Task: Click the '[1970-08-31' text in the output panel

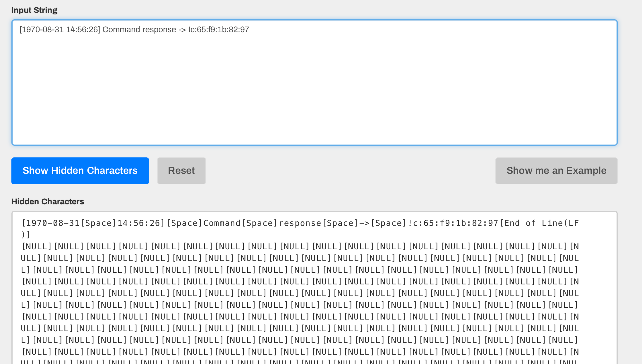Action: click(x=51, y=223)
